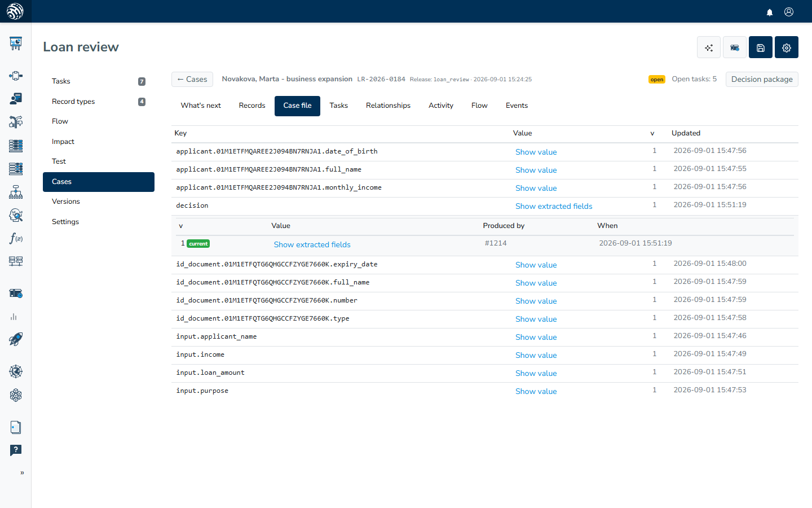
Task: Switch to the Records tab
Action: pyautogui.click(x=252, y=106)
